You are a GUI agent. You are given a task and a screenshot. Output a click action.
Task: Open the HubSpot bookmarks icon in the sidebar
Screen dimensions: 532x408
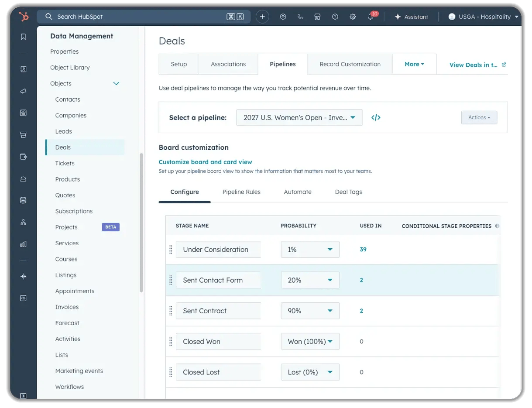click(x=23, y=37)
